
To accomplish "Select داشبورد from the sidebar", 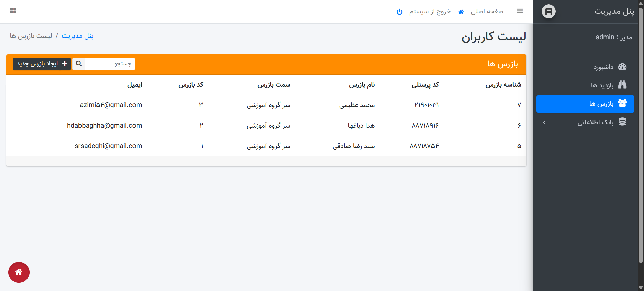I will 603,67.
